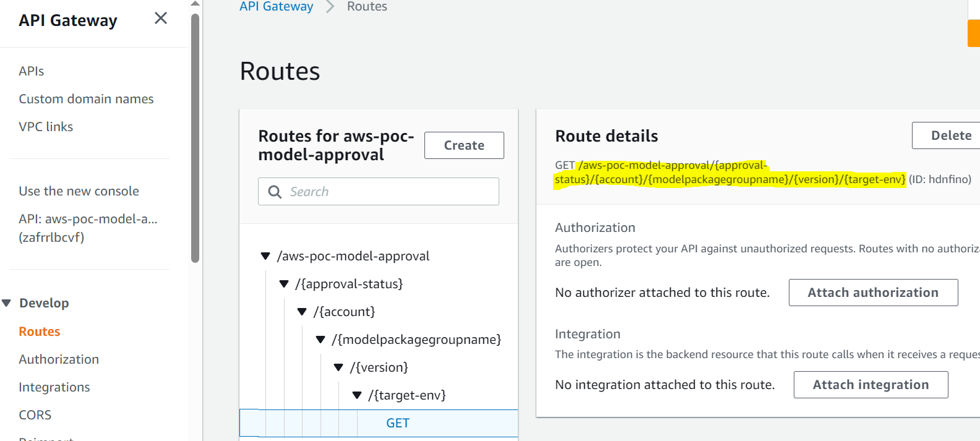The width and height of the screenshot is (980, 441).
Task: Collapse the /{account} route node
Action: tap(302, 312)
